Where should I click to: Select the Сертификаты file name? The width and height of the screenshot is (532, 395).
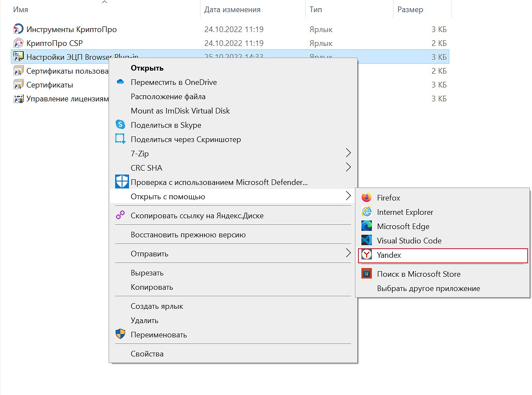(x=50, y=85)
